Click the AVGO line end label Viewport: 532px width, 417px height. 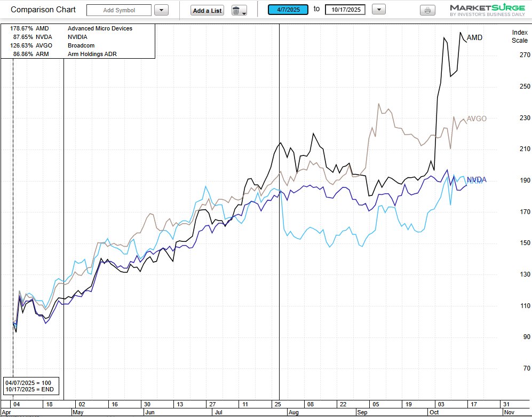[477, 119]
